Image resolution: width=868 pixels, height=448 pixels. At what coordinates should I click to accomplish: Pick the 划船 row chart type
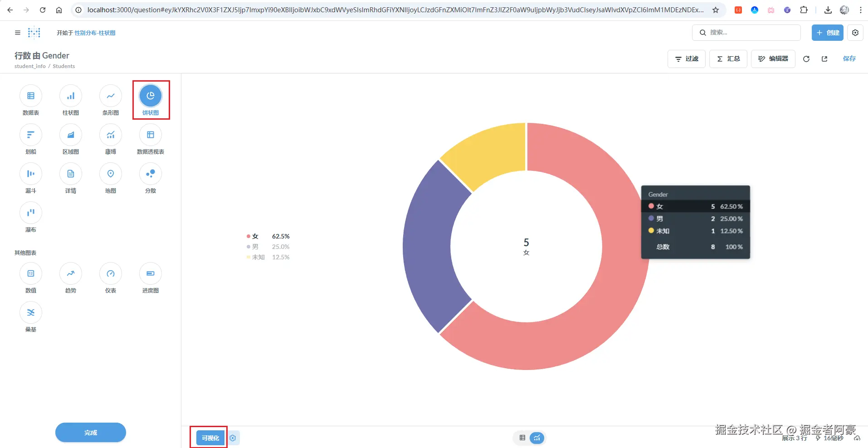(31, 135)
